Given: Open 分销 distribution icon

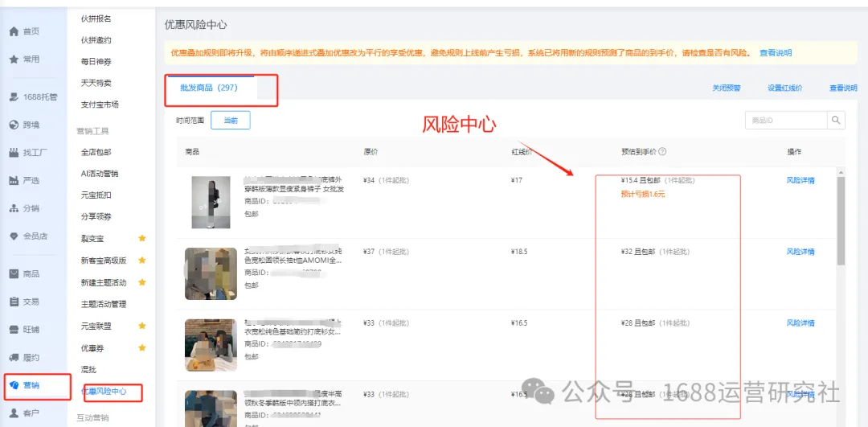Looking at the screenshot, I should pos(14,208).
